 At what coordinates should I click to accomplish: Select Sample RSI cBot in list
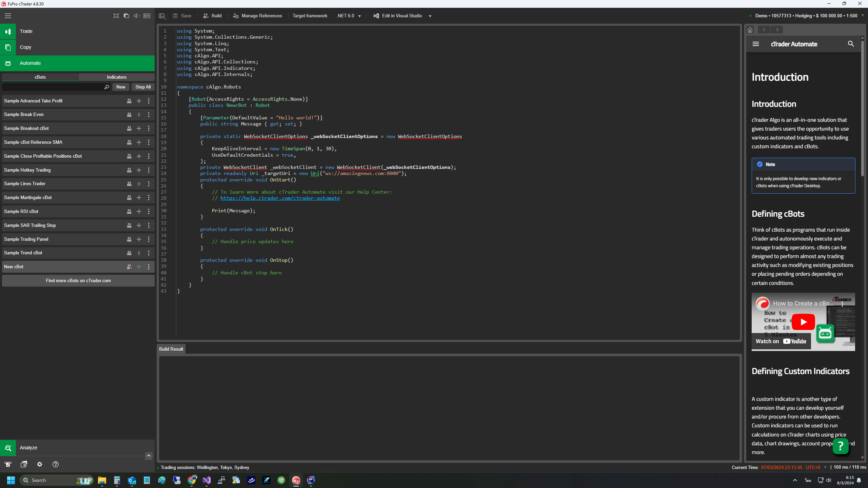(78, 212)
